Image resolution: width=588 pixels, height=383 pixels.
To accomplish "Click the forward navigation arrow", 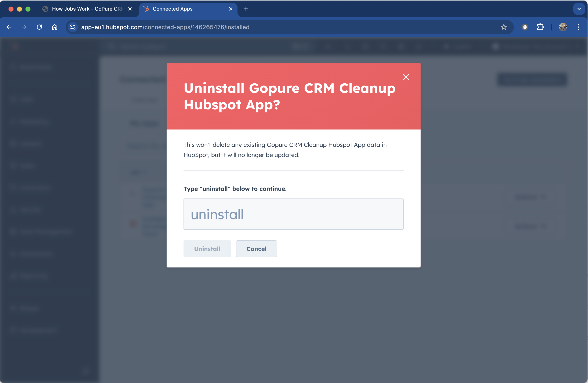I will click(x=24, y=27).
